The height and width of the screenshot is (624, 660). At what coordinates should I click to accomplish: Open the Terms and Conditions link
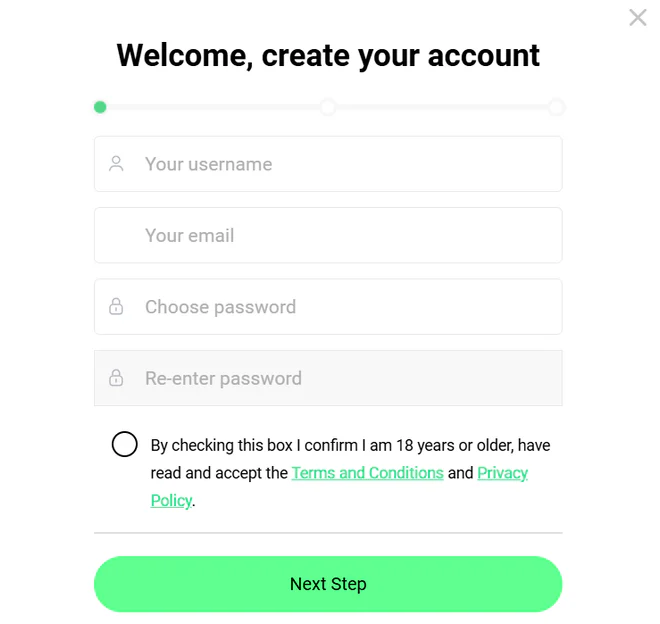[367, 473]
